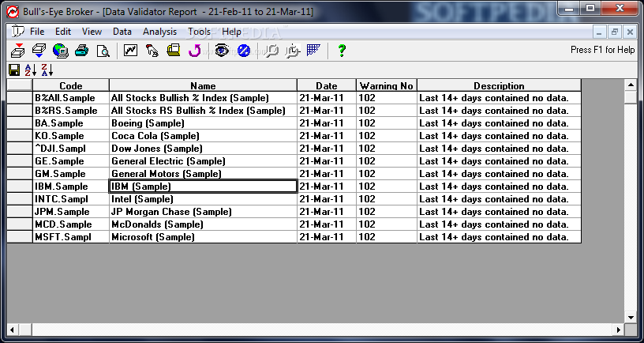Open the Data menu
The height and width of the screenshot is (343, 644).
122,32
